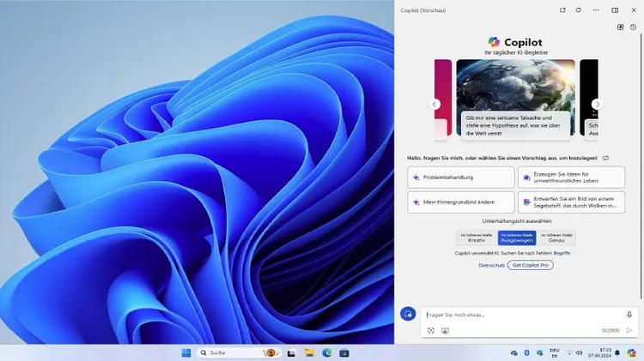Viewport: 644px width, 361px height.
Task: Choose the Problembehandlung suggestion
Action: point(461,177)
